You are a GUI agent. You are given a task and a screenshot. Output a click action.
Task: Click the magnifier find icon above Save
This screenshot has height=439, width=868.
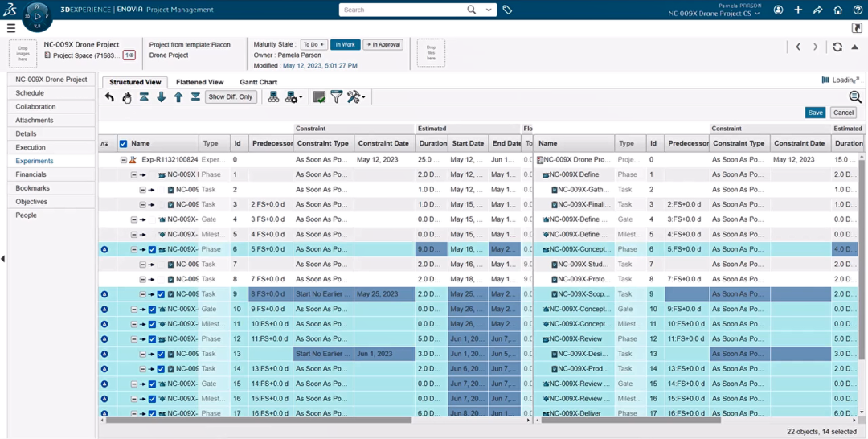tap(855, 97)
